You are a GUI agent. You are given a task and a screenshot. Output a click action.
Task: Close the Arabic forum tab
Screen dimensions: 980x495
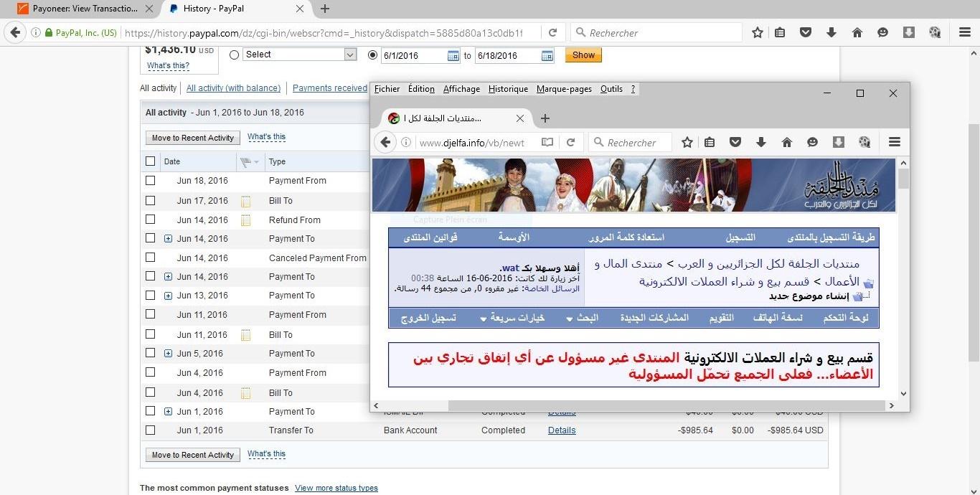tap(520, 118)
